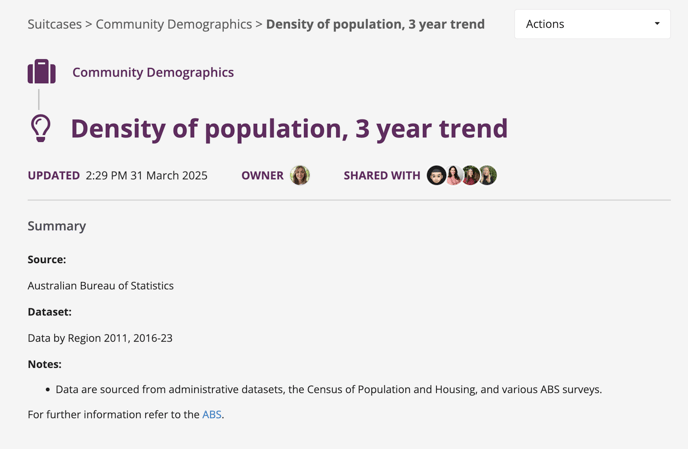Click the Actions dropdown caret arrow

point(657,24)
